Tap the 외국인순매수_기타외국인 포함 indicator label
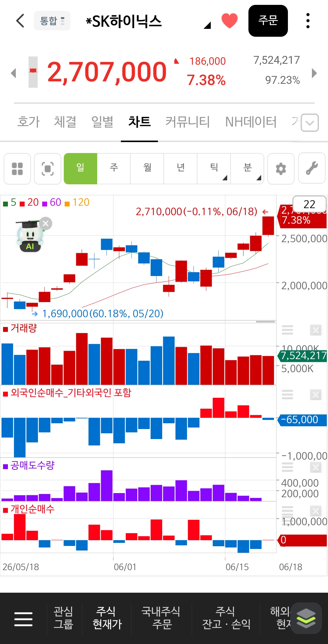 (67, 393)
